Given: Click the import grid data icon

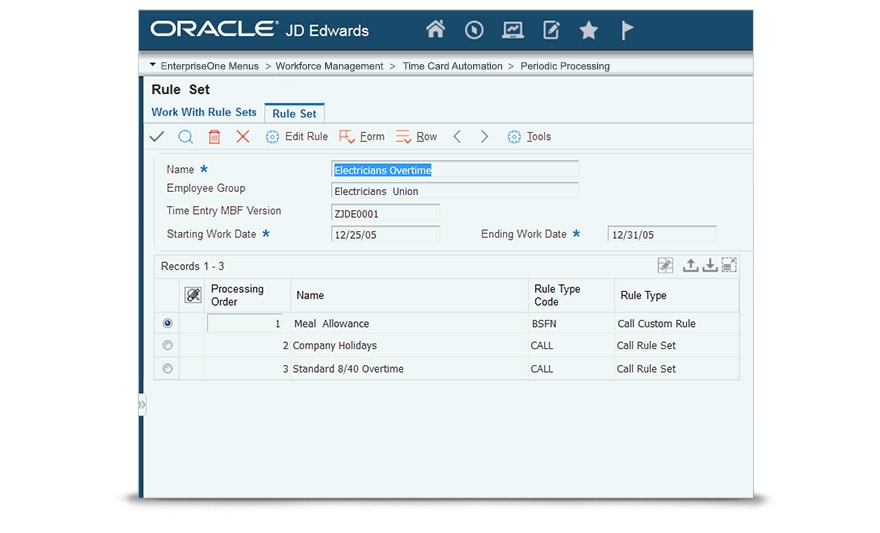Looking at the screenshot, I should tap(709, 265).
